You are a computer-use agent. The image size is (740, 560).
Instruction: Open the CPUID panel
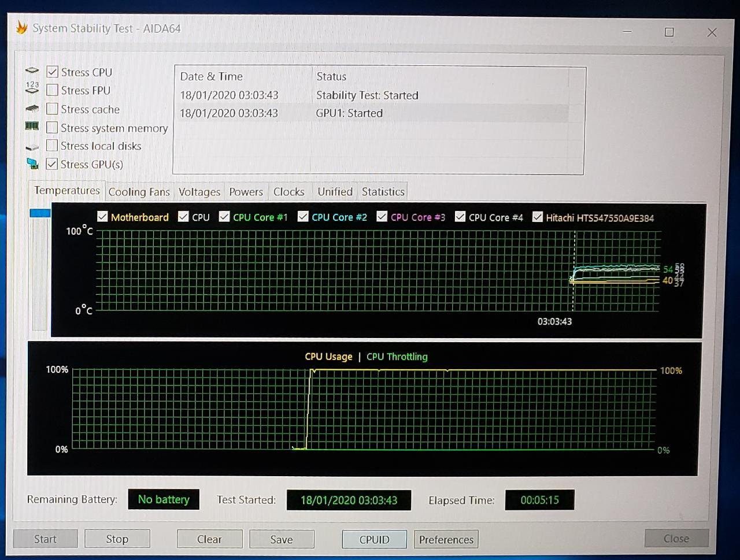click(x=374, y=539)
